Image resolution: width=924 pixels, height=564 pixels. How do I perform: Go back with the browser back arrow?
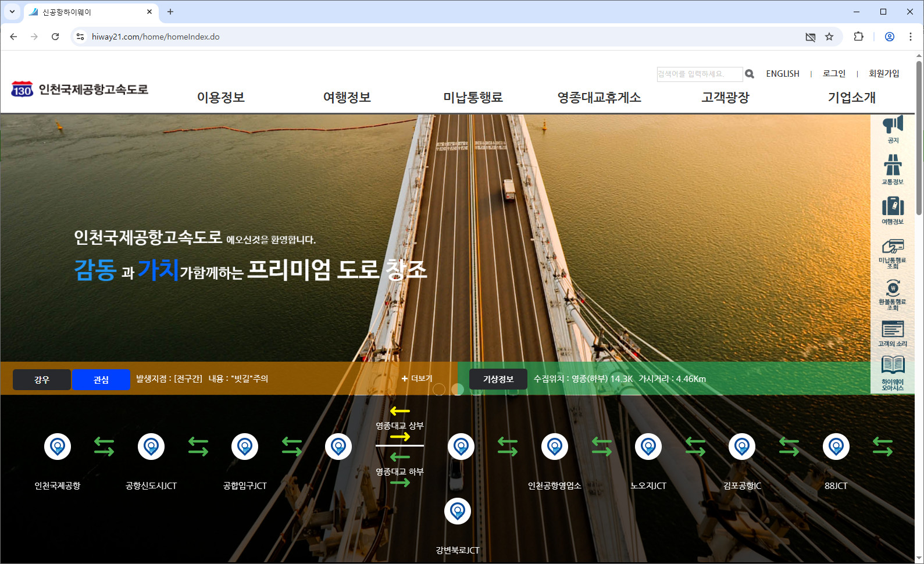13,37
